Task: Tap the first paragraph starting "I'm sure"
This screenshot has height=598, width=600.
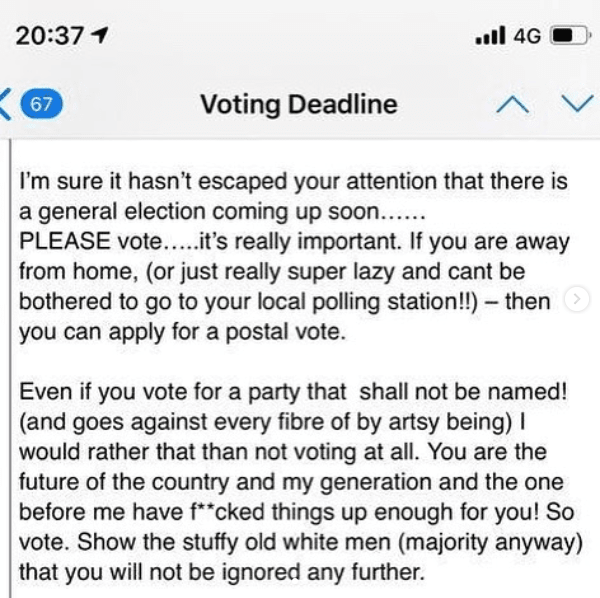Action: 295,256
